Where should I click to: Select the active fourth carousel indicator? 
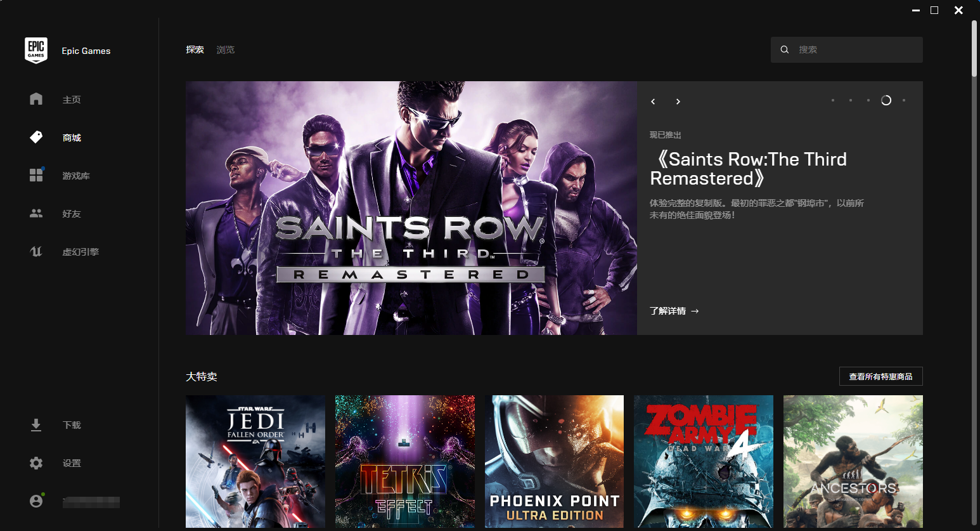[x=886, y=100]
